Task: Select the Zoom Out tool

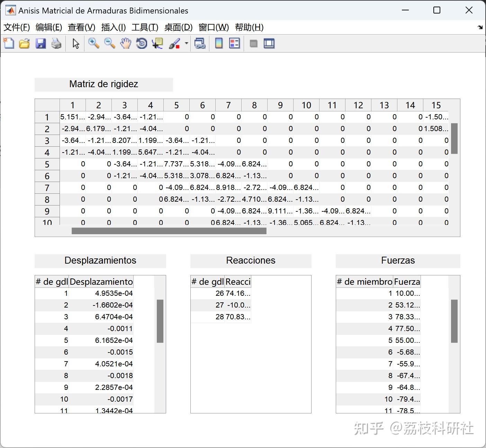Action: coord(109,43)
